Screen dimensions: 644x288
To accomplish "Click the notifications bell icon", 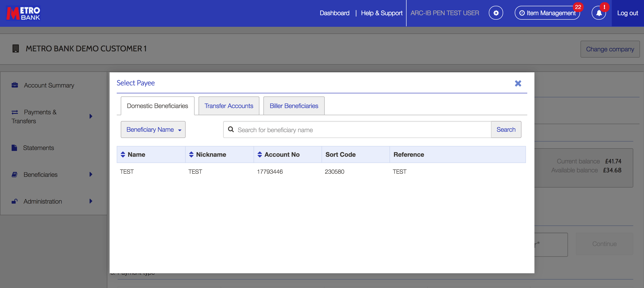I will tap(599, 13).
